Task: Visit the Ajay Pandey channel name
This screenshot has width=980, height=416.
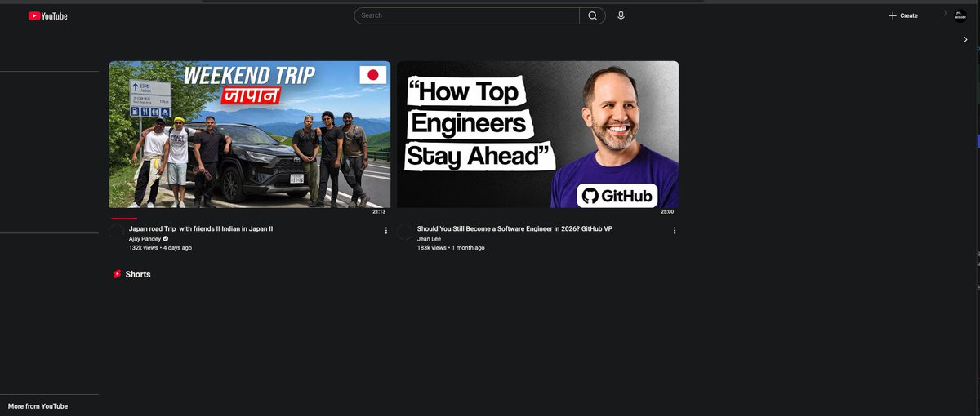Action: (145, 239)
